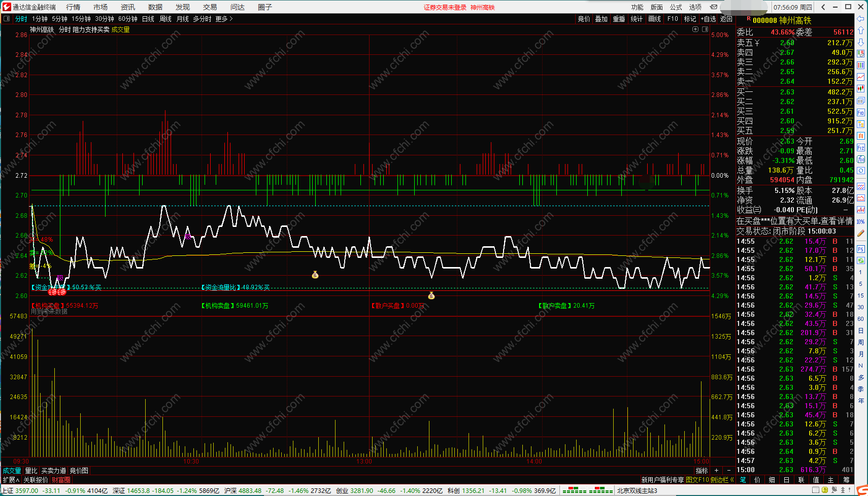Select the 量比 indicator tab
This screenshot has width=868, height=496.
click(31, 471)
